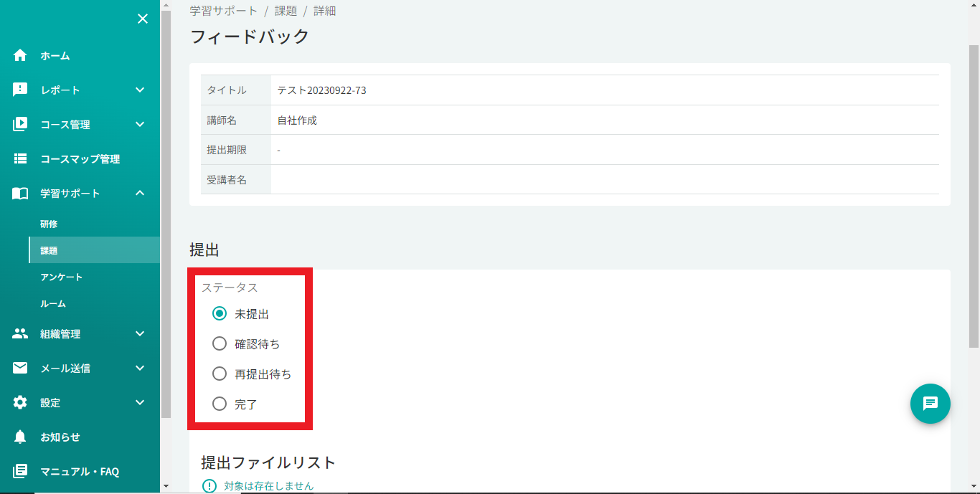Click the 提出ファイルリスト heading

click(x=268, y=462)
